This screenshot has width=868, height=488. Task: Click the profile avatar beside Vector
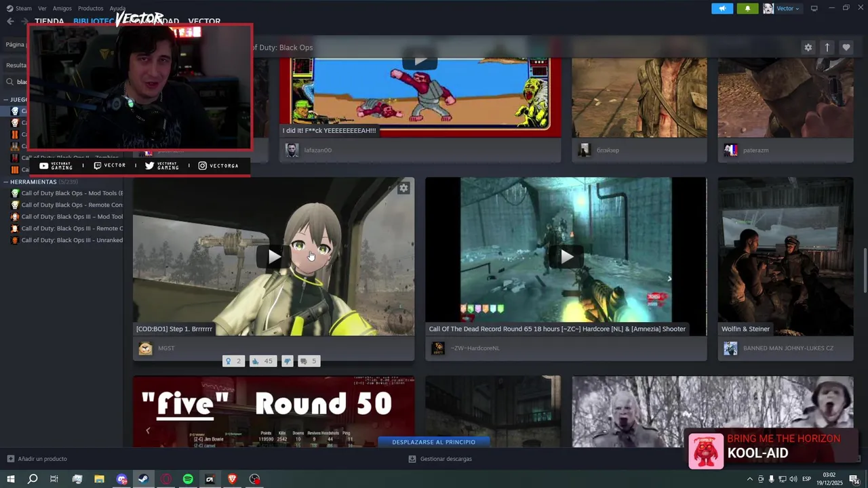click(768, 8)
